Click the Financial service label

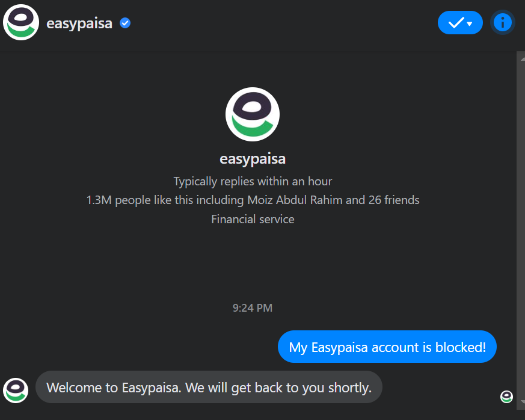(x=252, y=219)
